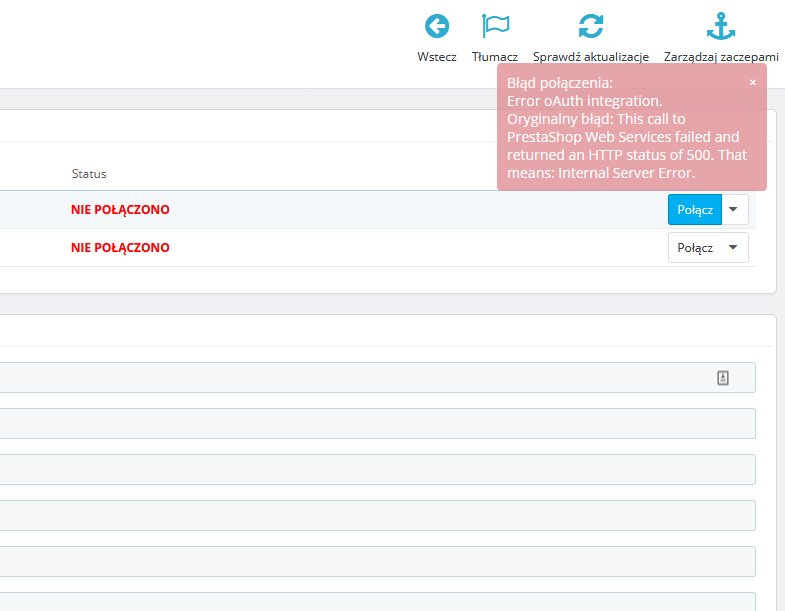Open the Zarządzaj zaczepami anchor icon
Screen dimensions: 785x611
721,26
